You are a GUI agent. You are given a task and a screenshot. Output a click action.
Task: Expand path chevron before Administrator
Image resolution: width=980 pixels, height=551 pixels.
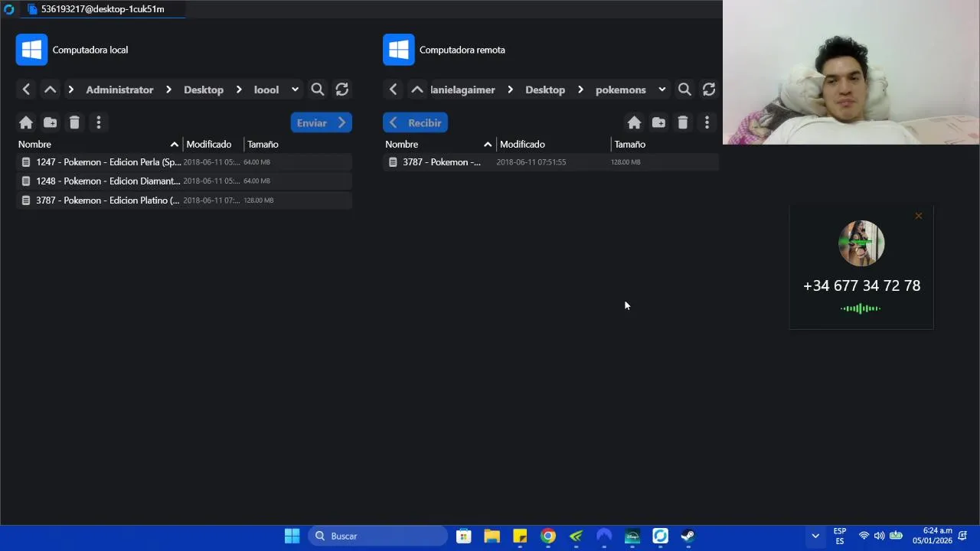point(70,90)
